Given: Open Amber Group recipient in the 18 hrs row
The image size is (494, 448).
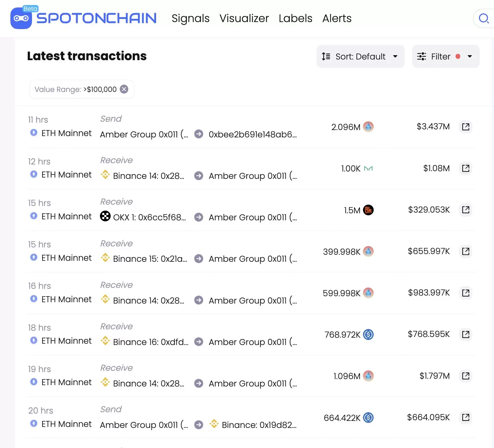Looking at the screenshot, I should tap(253, 342).
